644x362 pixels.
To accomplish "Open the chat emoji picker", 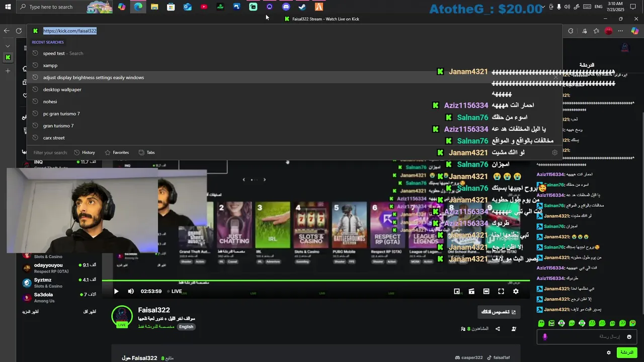I will pyautogui.click(x=629, y=337).
